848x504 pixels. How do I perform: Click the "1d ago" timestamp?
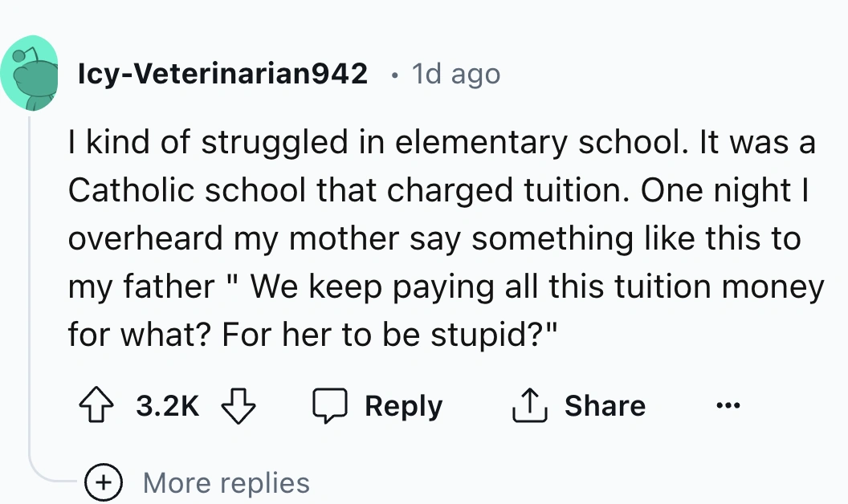tap(455, 74)
